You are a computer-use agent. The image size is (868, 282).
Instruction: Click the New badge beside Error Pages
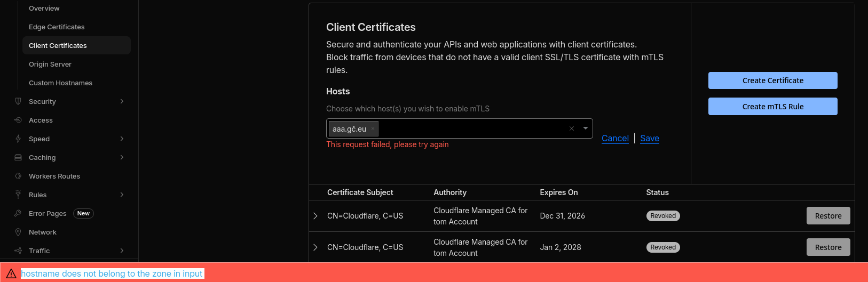click(x=83, y=213)
